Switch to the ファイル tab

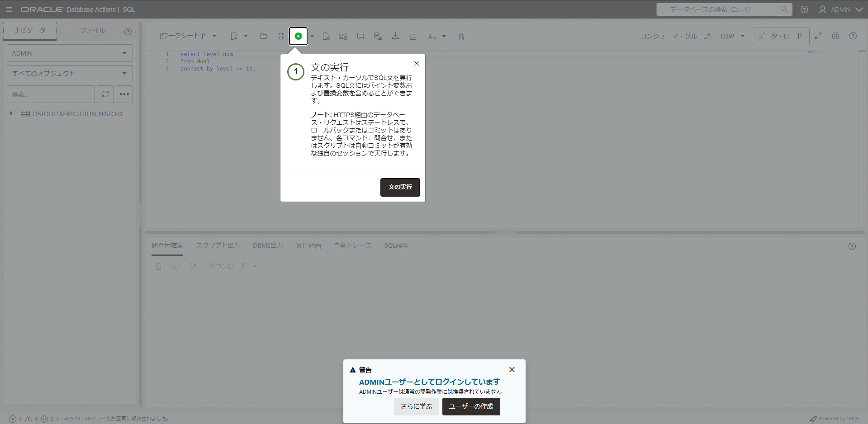click(x=93, y=30)
